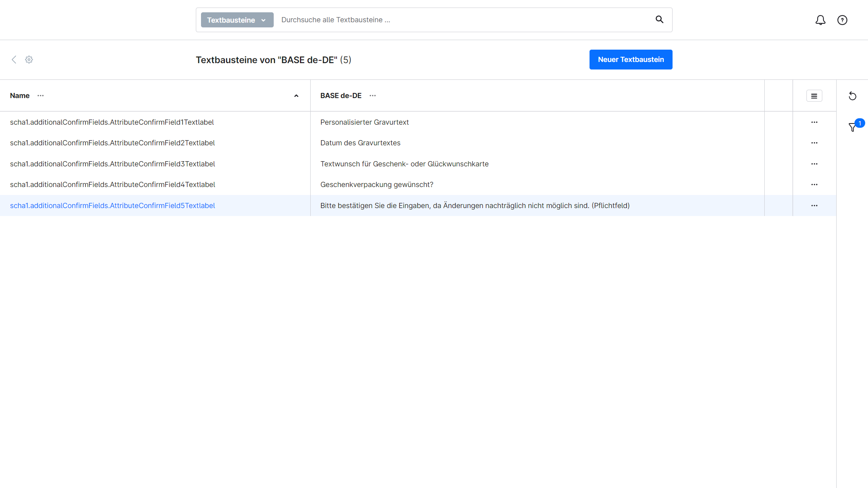Click the Name column header label
Viewport: 868px width, 488px height.
pyautogui.click(x=20, y=96)
